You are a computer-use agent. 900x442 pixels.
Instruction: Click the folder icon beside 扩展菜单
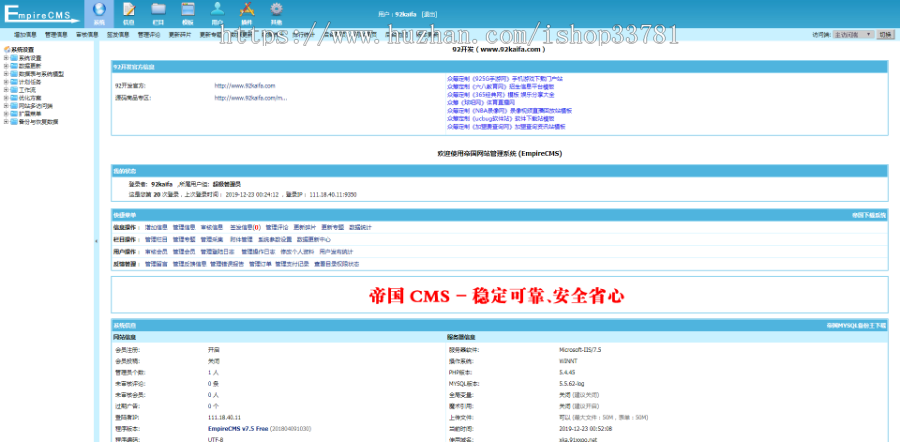pyautogui.click(x=14, y=114)
